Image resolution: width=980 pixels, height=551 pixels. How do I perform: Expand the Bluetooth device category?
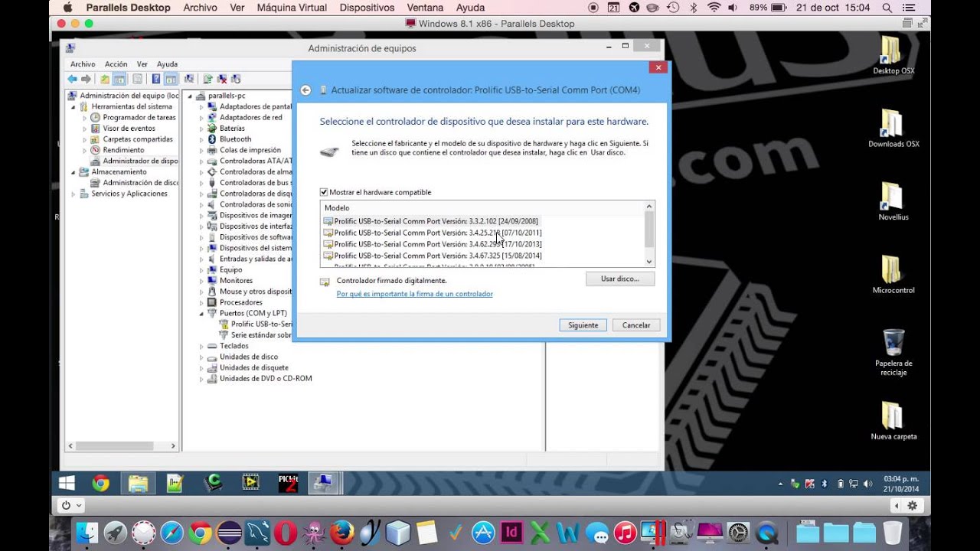(x=202, y=139)
